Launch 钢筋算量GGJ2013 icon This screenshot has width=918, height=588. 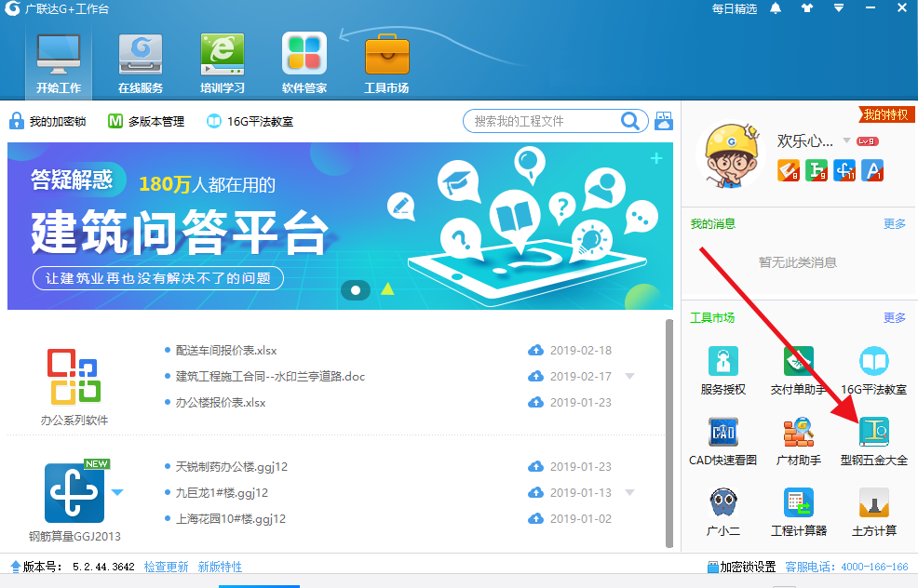pyautogui.click(x=74, y=492)
